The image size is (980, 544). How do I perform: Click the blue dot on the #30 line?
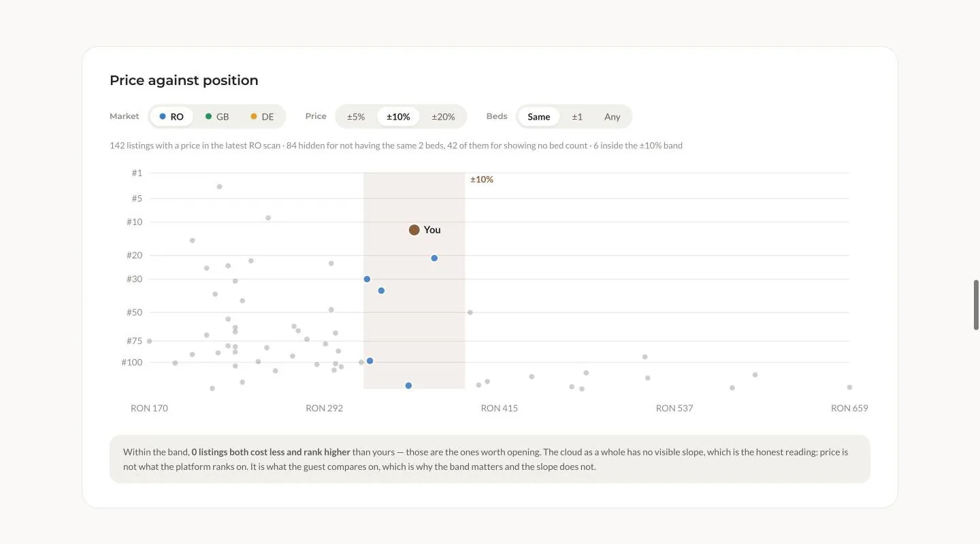click(367, 279)
